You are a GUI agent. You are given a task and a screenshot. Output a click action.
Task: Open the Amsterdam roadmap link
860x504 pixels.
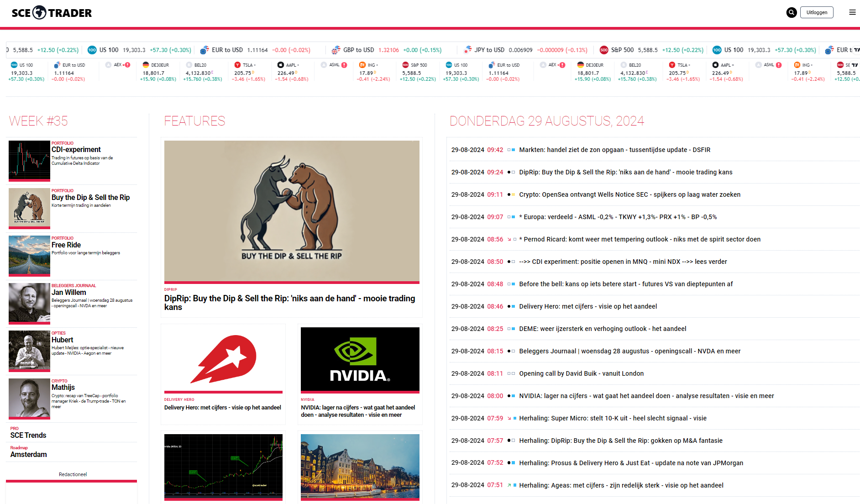point(29,455)
